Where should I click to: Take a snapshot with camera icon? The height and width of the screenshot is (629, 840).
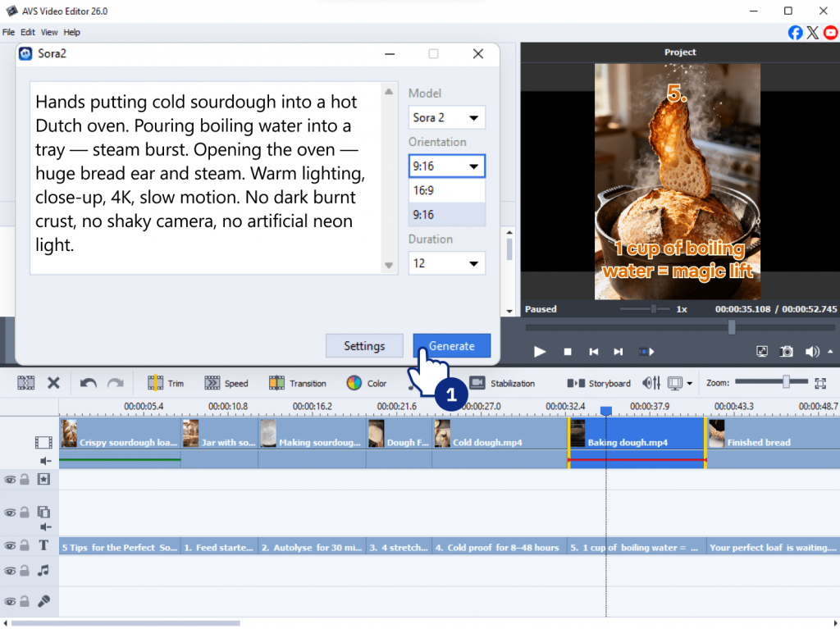click(x=787, y=351)
